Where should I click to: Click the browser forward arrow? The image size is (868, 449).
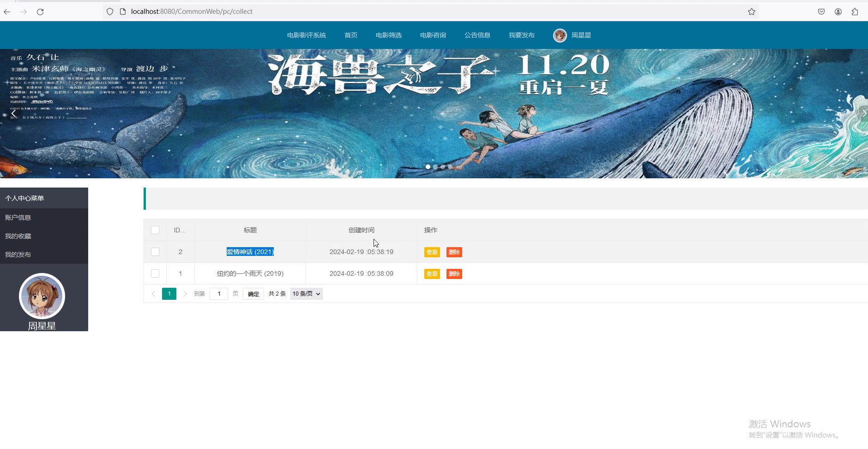pyautogui.click(x=24, y=12)
